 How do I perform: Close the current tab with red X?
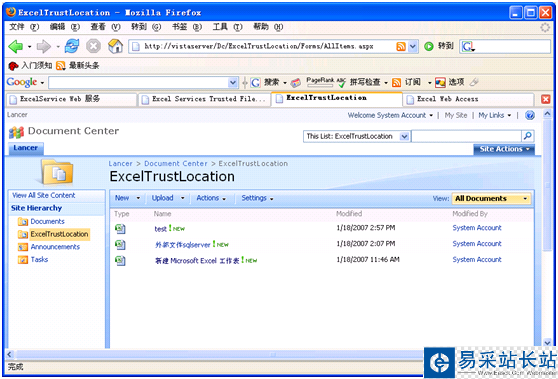546,99
